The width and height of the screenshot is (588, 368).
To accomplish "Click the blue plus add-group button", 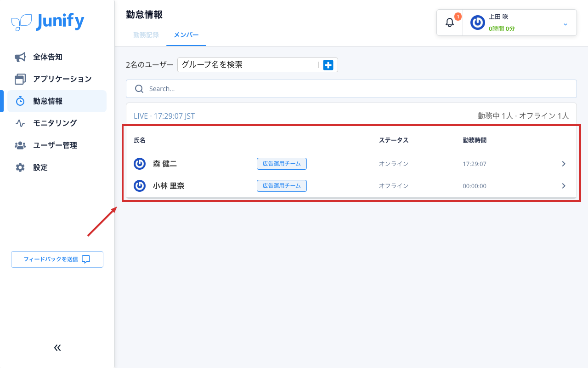I will coord(328,65).
